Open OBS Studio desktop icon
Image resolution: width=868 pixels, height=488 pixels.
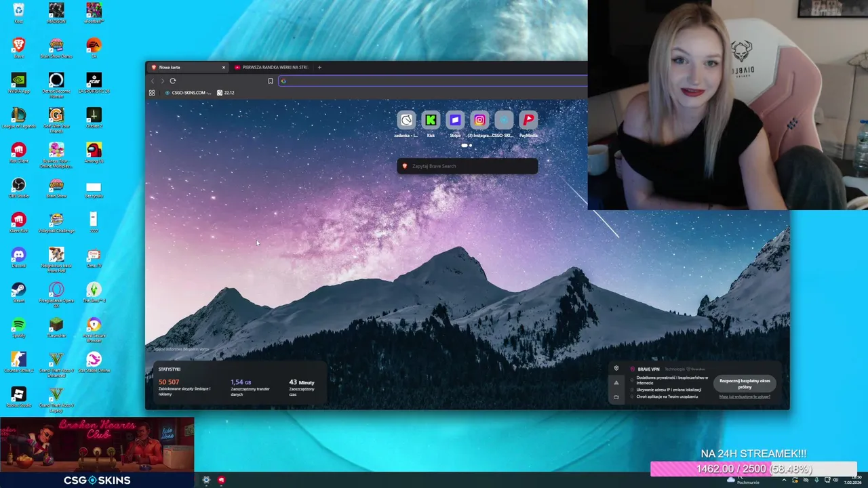[18, 187]
